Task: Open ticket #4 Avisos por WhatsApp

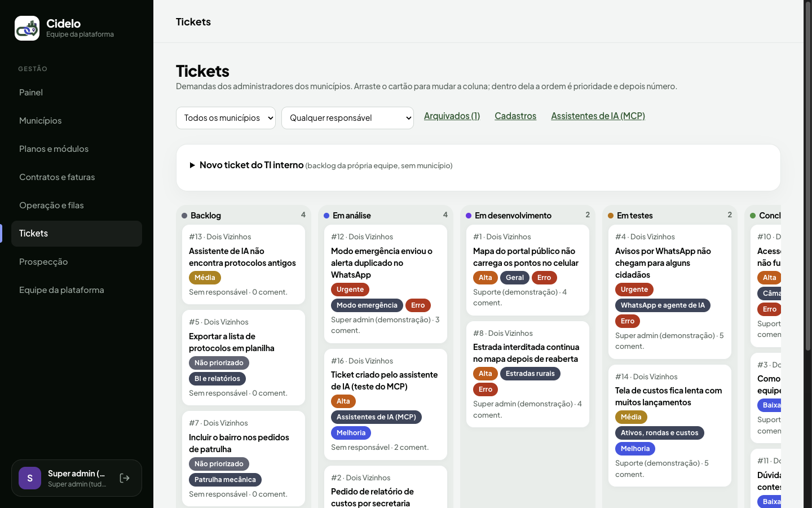Action: pyautogui.click(x=670, y=292)
